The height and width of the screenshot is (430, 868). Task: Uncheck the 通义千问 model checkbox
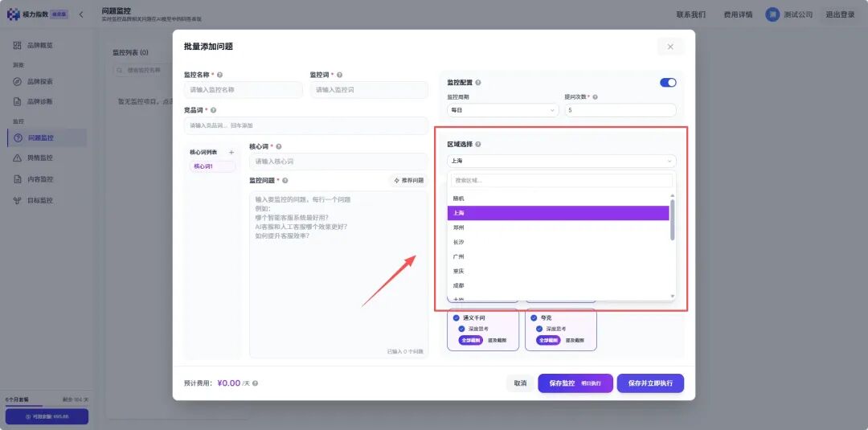tap(457, 317)
